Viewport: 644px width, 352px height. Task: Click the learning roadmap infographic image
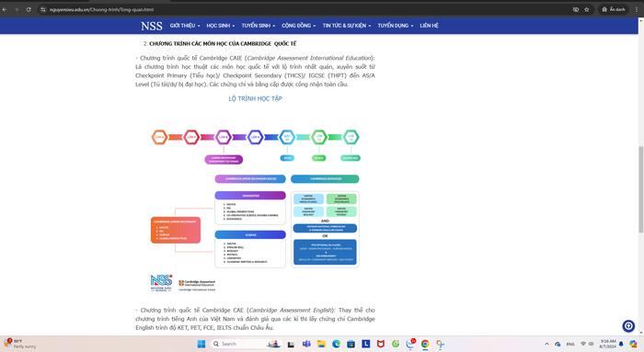coord(255,210)
